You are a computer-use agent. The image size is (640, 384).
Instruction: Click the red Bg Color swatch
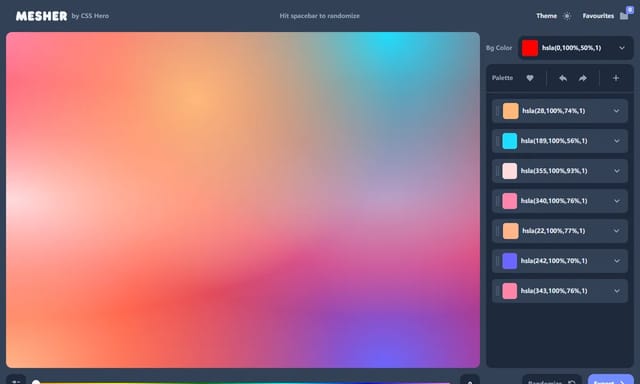pyautogui.click(x=530, y=48)
